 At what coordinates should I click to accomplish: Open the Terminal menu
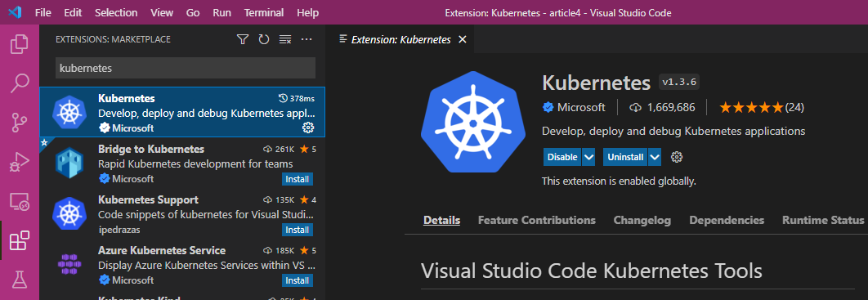click(264, 12)
